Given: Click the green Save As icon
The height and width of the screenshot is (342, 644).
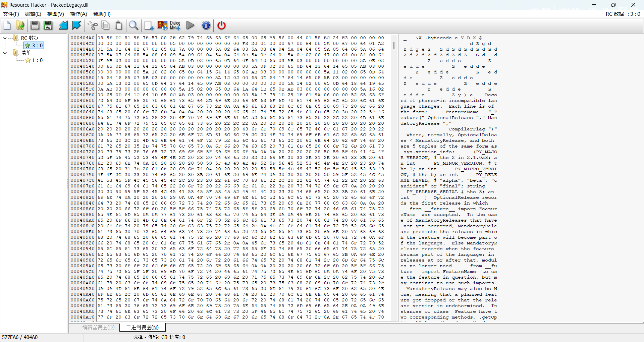Looking at the screenshot, I should click(48, 25).
